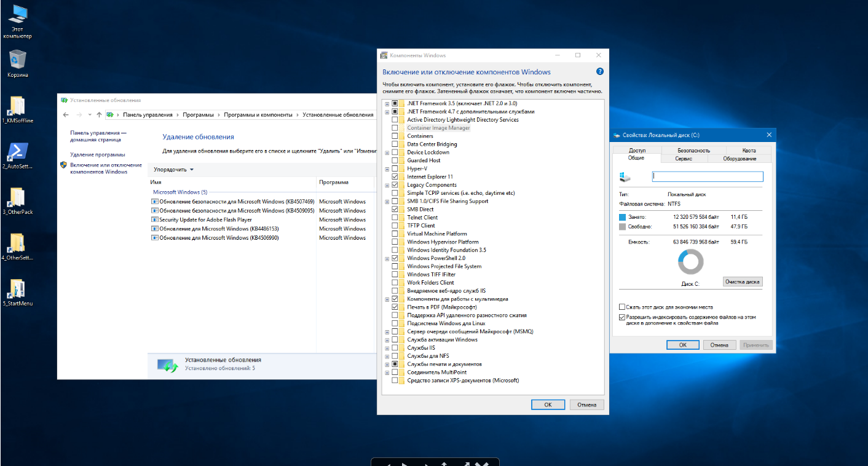868x466 pixels.
Task: Uncheck the SMB Direct checkbox
Action: [395, 210]
